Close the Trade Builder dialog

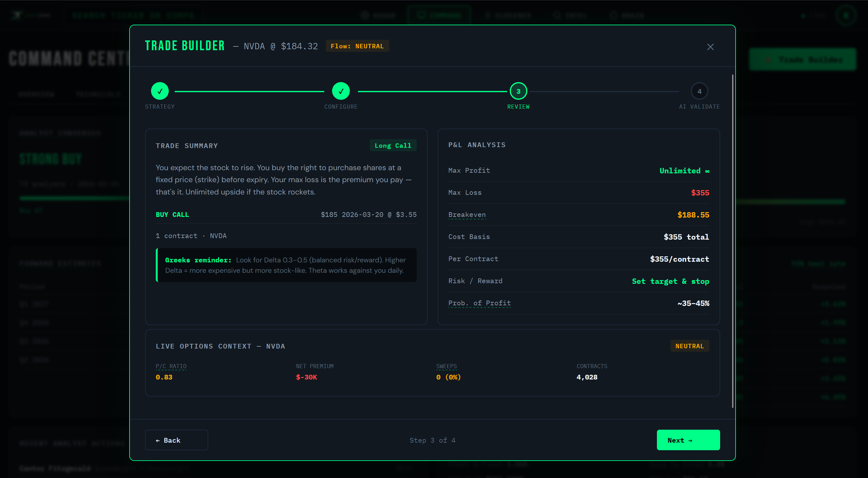pos(710,47)
